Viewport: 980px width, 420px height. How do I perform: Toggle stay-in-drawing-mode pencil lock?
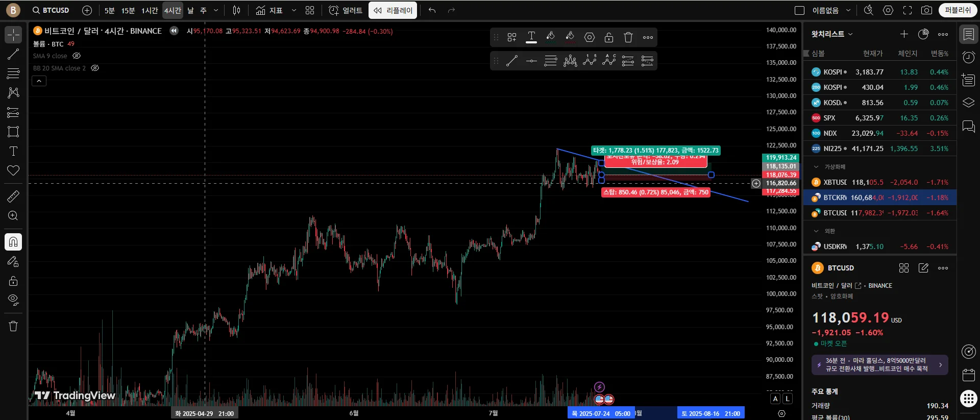pos(13,261)
